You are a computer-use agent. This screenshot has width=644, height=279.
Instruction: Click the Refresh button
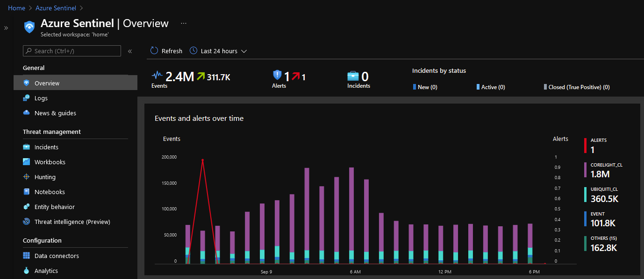point(166,51)
